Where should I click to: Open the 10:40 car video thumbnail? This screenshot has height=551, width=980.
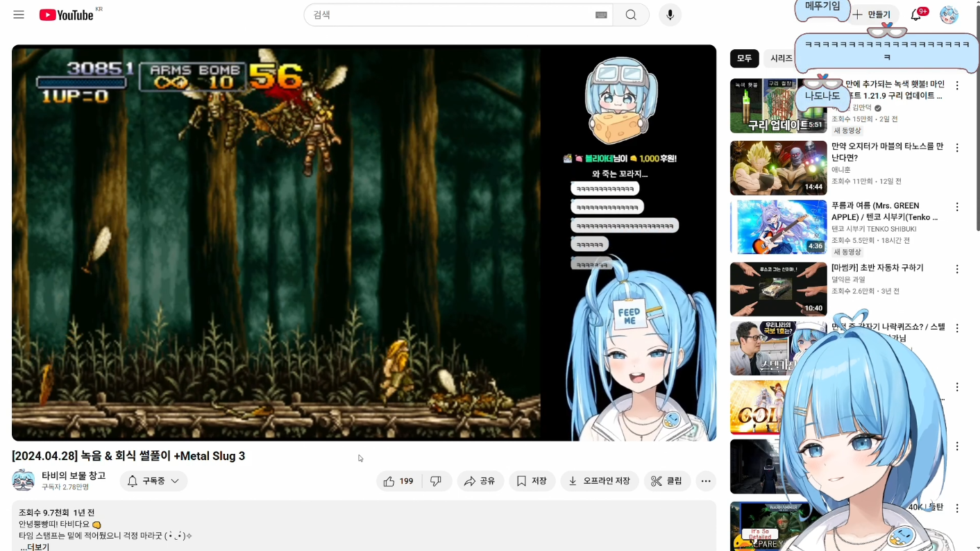click(778, 289)
